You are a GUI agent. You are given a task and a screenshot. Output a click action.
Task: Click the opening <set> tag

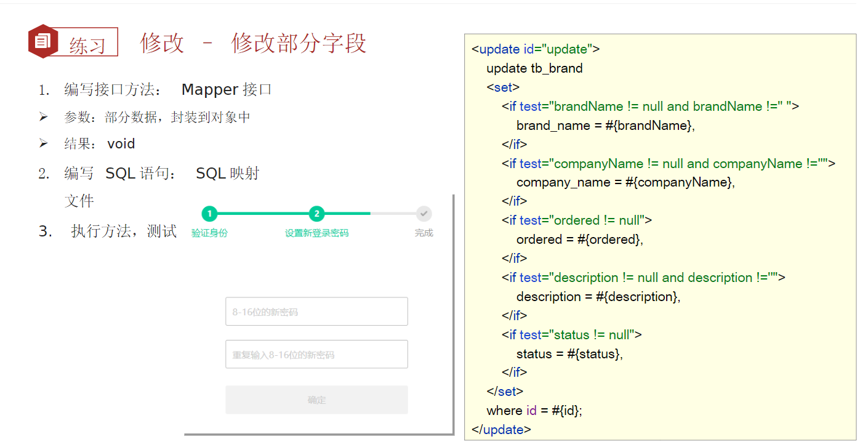(x=503, y=87)
